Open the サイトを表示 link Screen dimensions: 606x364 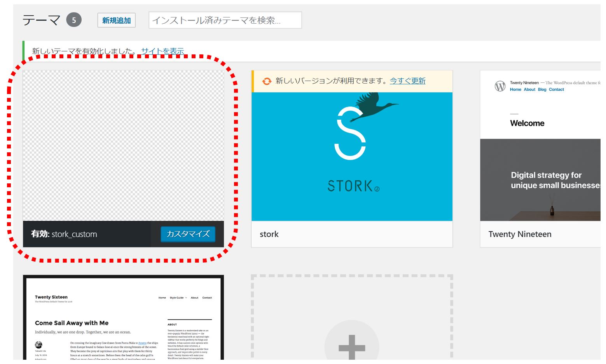[x=162, y=51]
